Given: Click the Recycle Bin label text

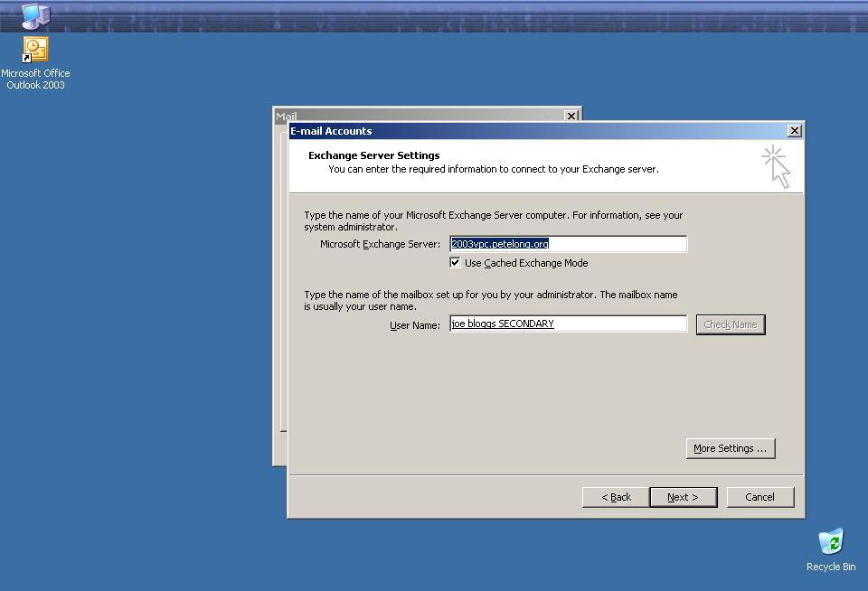Looking at the screenshot, I should (831, 567).
